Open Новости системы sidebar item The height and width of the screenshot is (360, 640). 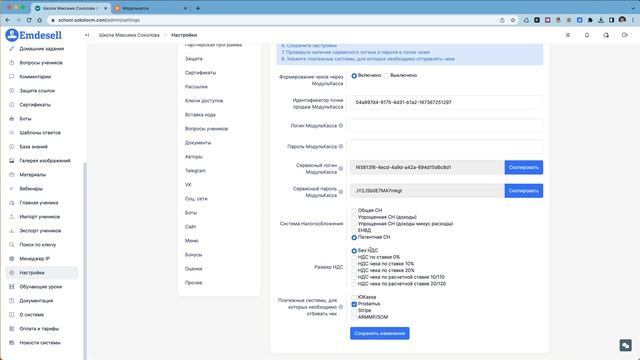40,343
